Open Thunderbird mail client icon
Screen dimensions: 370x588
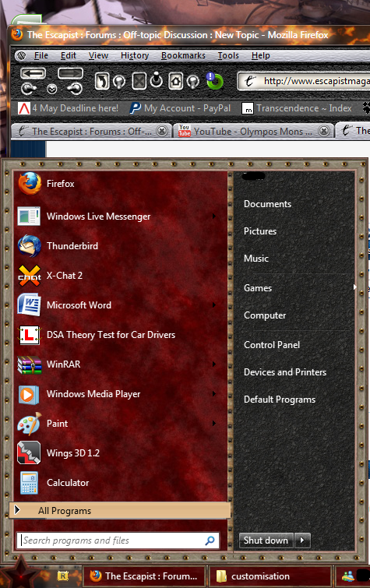tap(30, 246)
